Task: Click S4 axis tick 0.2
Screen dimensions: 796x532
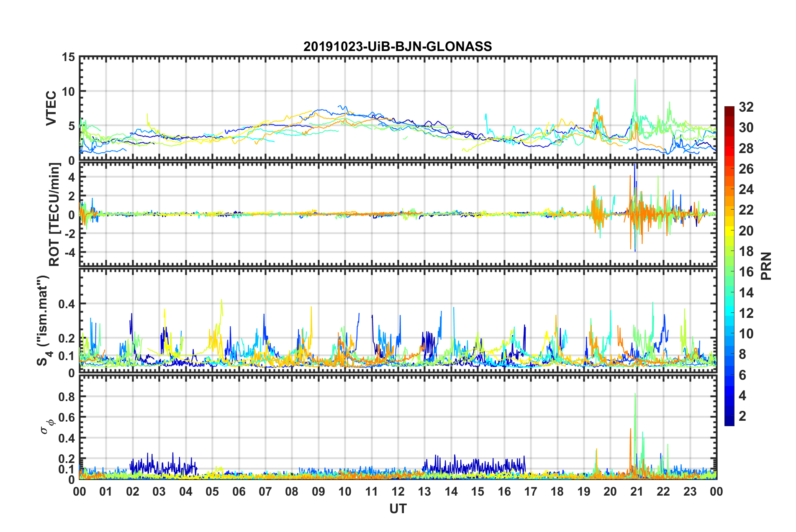Action: tap(67, 338)
